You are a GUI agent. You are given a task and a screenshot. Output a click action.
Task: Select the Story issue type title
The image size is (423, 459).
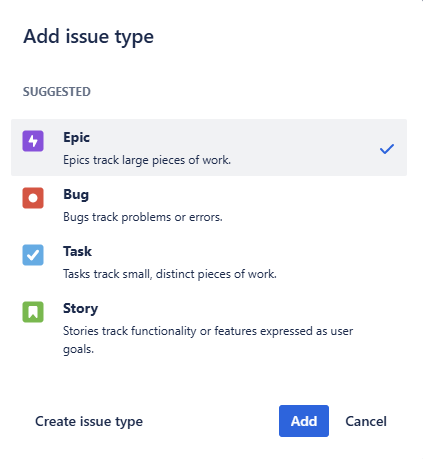(80, 309)
